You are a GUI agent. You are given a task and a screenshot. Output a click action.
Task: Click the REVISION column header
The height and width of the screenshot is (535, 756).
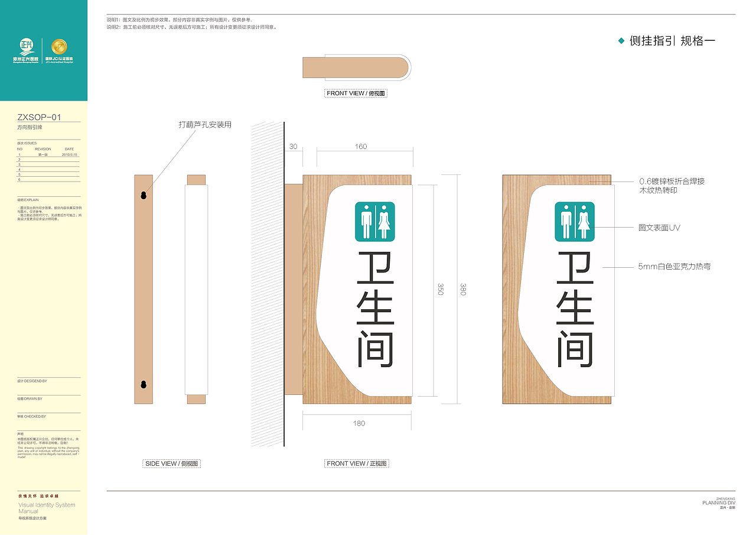[x=43, y=149]
